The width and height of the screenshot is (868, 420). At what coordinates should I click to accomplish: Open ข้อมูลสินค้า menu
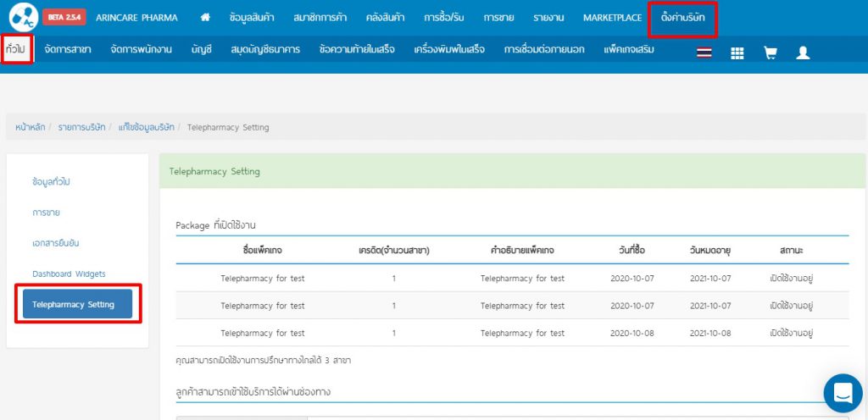coord(251,18)
